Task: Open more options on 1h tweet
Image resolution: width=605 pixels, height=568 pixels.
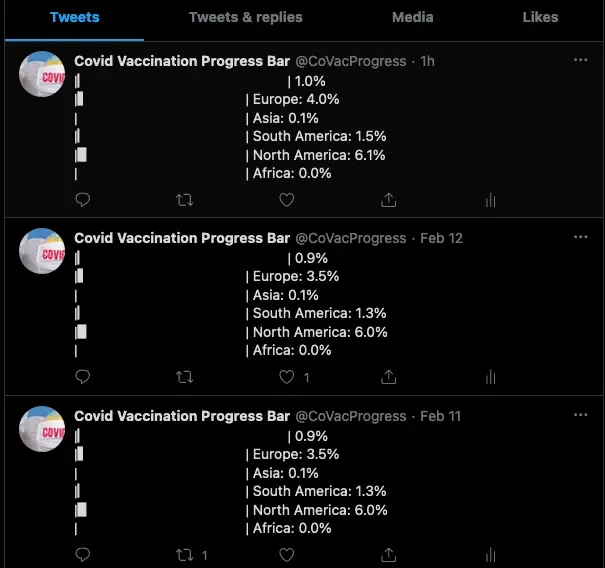Action: [580, 60]
